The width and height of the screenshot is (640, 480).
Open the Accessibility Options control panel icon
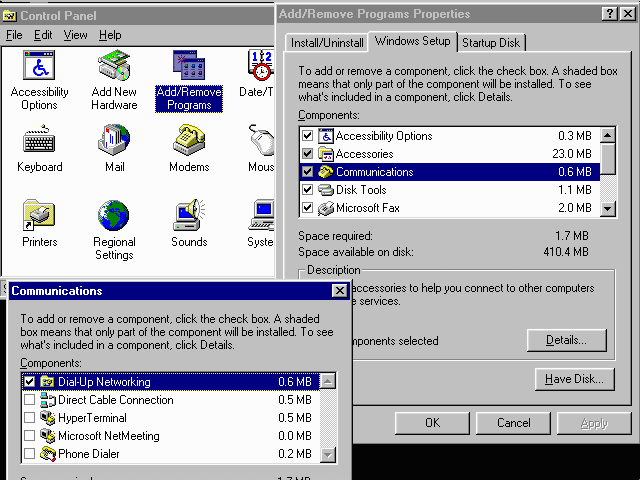(x=39, y=68)
